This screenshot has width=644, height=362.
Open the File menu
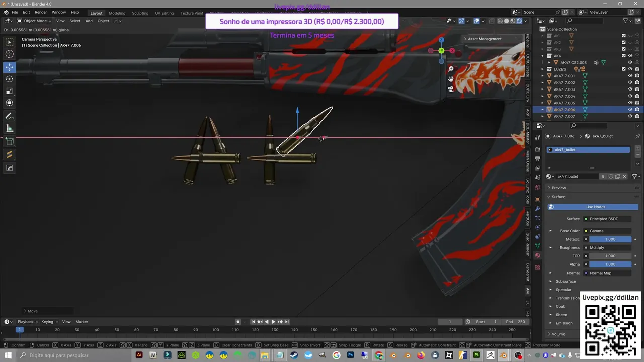click(x=15, y=12)
